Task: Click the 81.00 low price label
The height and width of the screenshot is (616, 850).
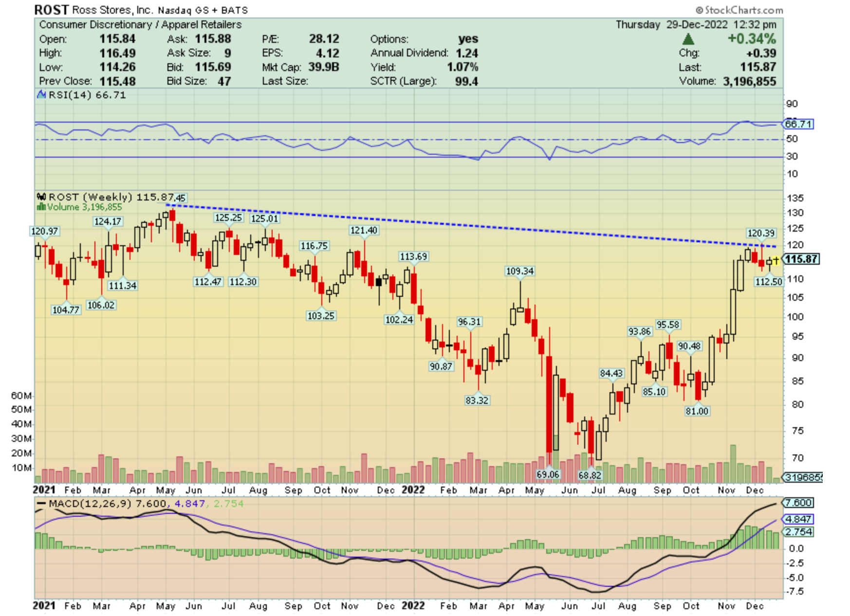Action: pos(697,411)
